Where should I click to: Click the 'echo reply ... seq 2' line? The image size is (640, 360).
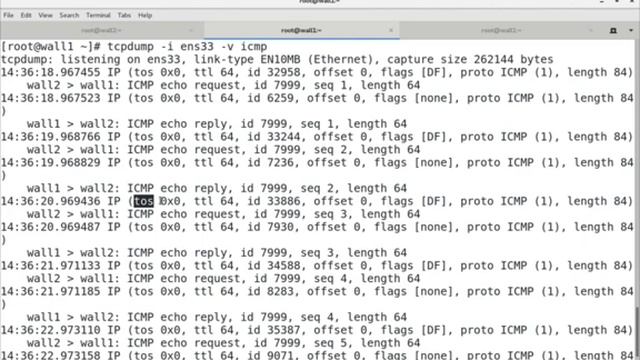[x=217, y=188]
